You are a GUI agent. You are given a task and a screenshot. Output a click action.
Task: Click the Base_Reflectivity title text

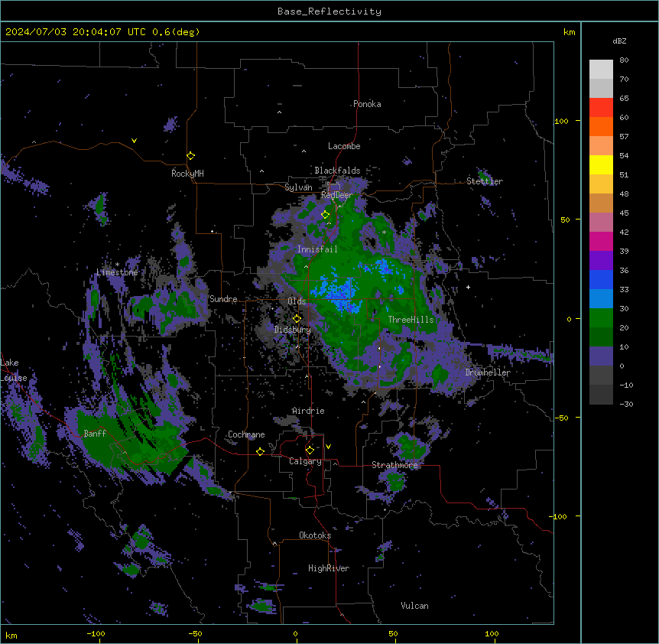pos(329,11)
